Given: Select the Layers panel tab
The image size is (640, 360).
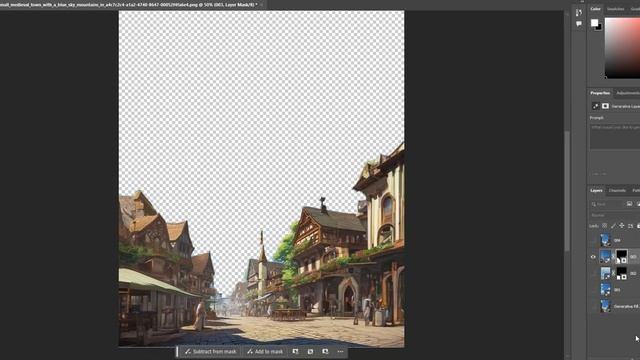Looking at the screenshot, I should click(x=596, y=191).
